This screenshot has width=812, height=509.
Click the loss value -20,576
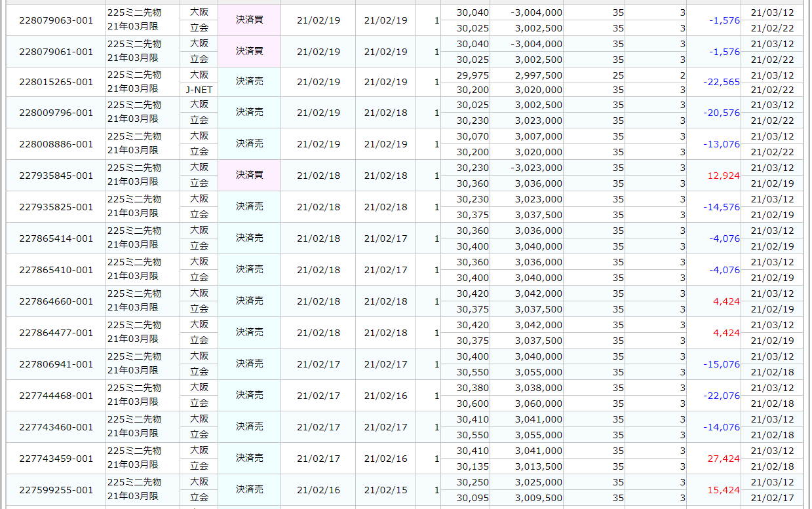click(x=721, y=113)
